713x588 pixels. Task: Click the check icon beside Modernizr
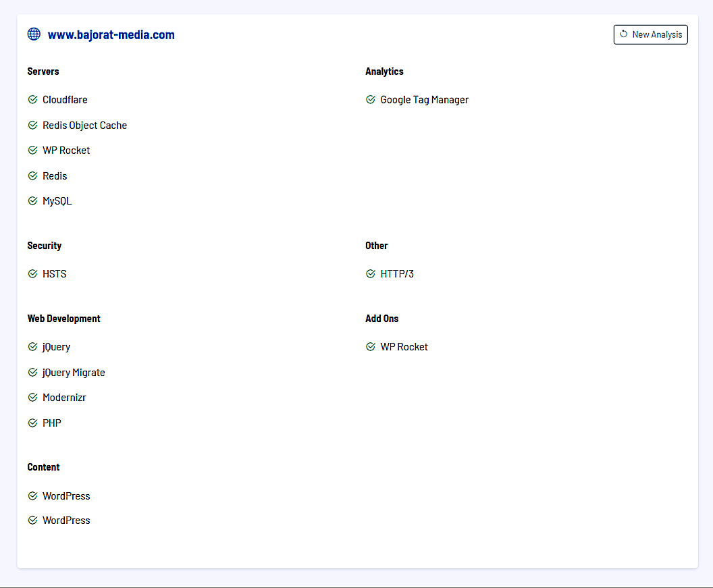coord(32,398)
